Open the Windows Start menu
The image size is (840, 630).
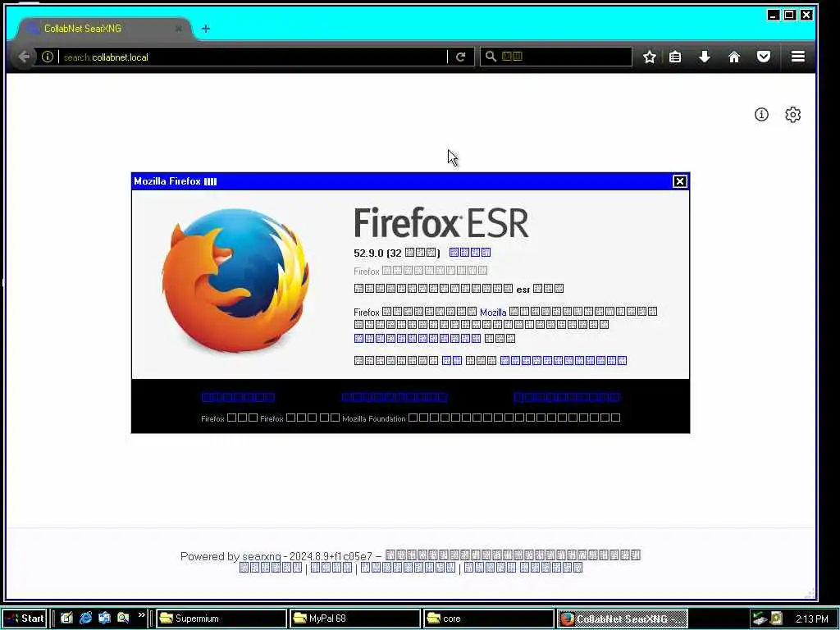click(x=25, y=619)
